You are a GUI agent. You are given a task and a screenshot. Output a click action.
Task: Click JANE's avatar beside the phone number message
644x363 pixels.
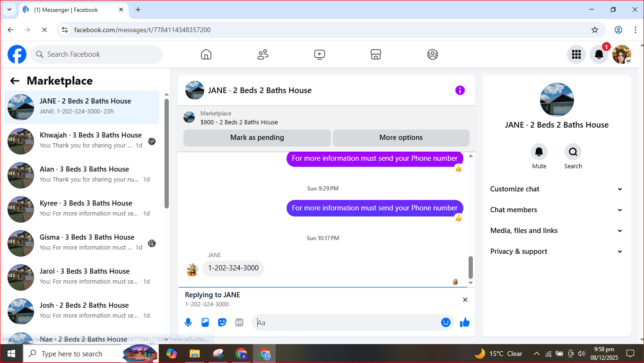point(192,270)
